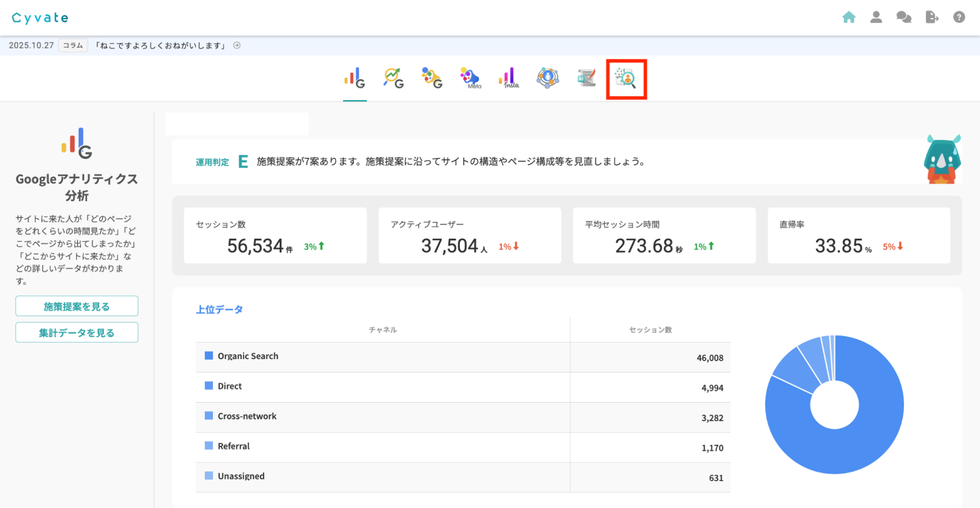Open the chat speech bubbles icon
The width and height of the screenshot is (980, 508).
pos(904,18)
